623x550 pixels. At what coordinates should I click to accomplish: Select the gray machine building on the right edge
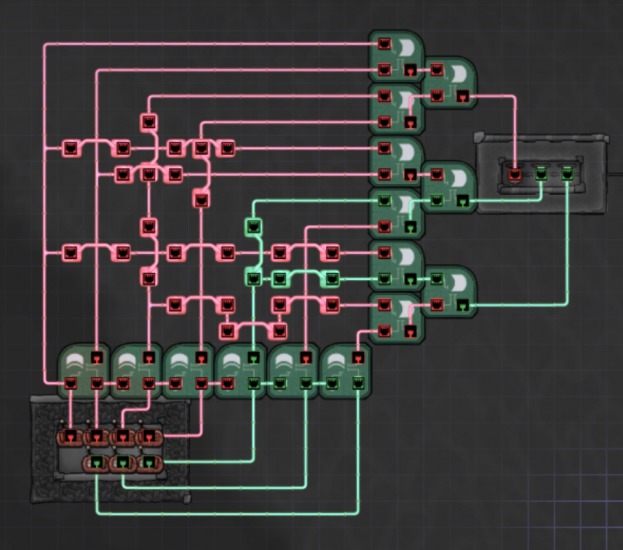pos(541,174)
